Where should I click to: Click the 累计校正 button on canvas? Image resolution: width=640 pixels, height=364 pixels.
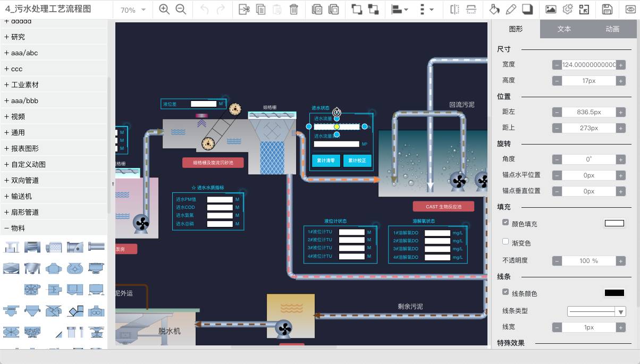[357, 160]
